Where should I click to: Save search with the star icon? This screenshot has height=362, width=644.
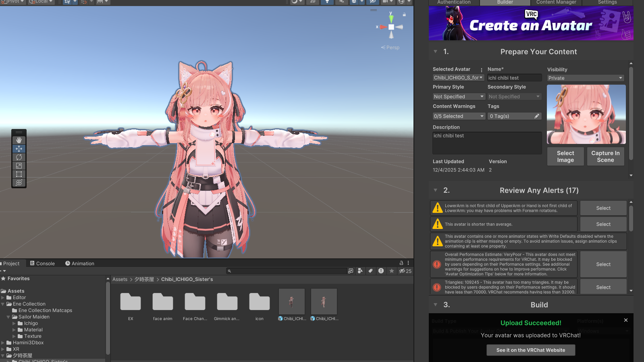click(392, 271)
